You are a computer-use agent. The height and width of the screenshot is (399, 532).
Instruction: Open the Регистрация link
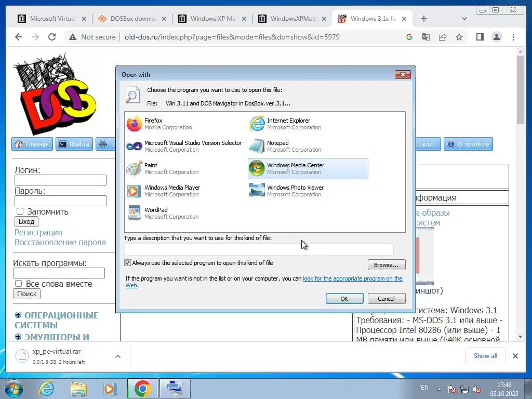[38, 232]
